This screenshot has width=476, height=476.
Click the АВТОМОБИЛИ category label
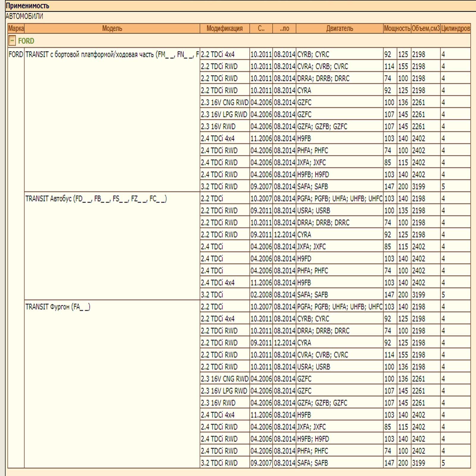[24, 16]
